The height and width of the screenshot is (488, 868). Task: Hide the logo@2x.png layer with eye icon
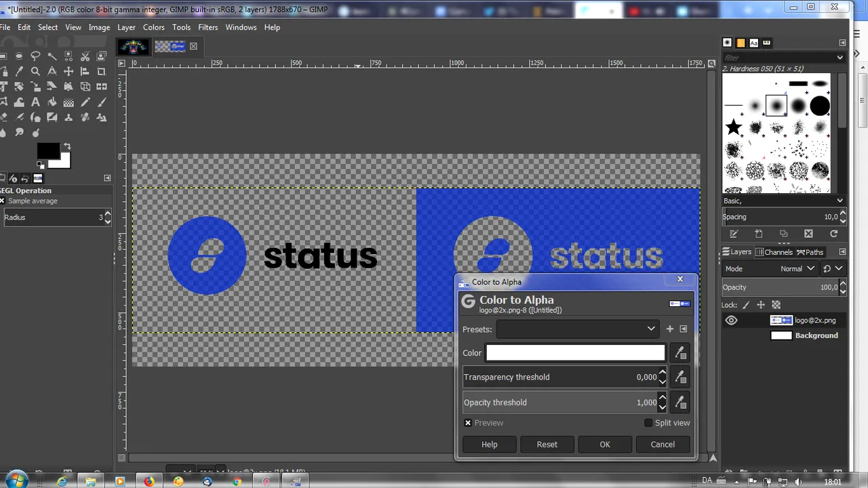tap(731, 321)
